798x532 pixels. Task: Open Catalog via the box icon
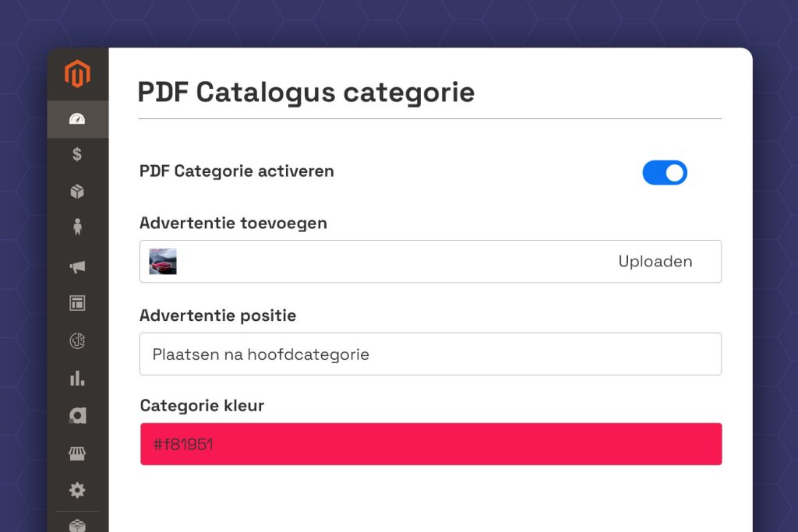coord(77,192)
